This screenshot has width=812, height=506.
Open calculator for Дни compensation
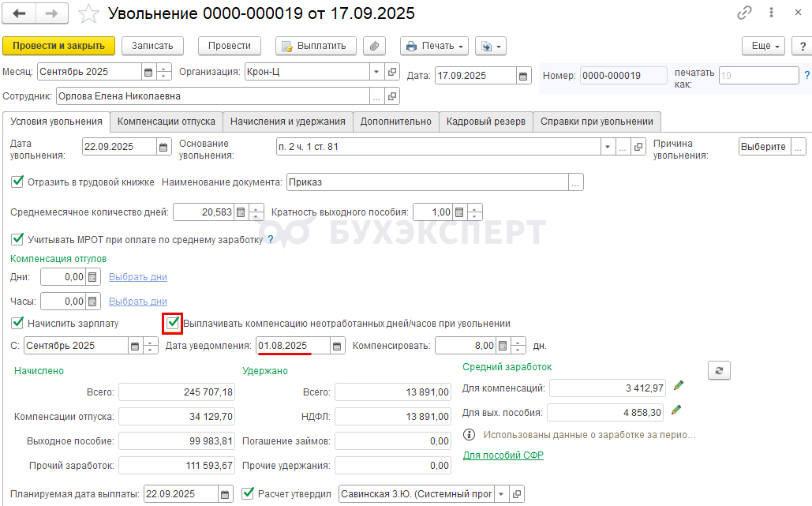(92, 277)
